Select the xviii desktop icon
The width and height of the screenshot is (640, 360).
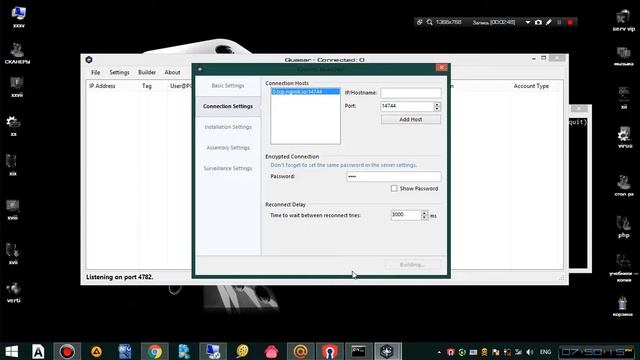[12, 209]
